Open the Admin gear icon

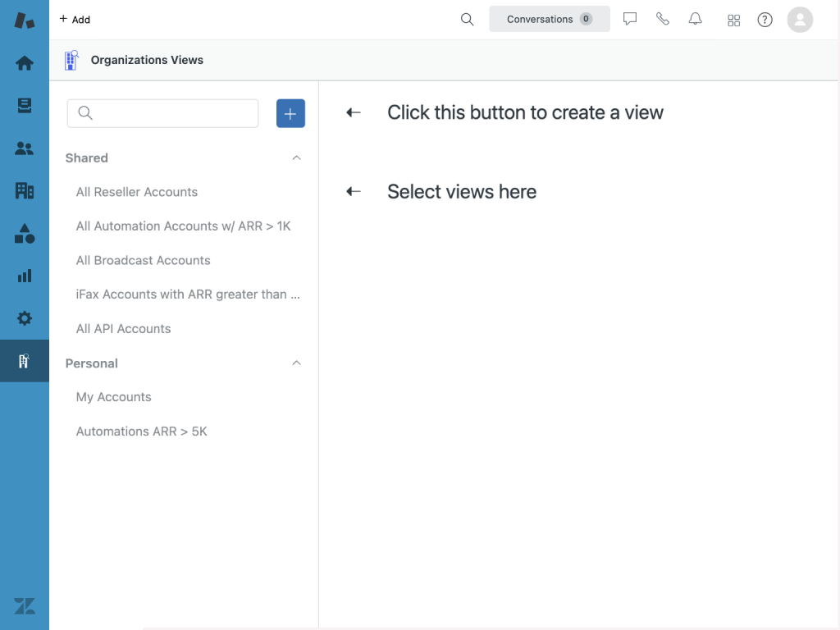point(25,318)
